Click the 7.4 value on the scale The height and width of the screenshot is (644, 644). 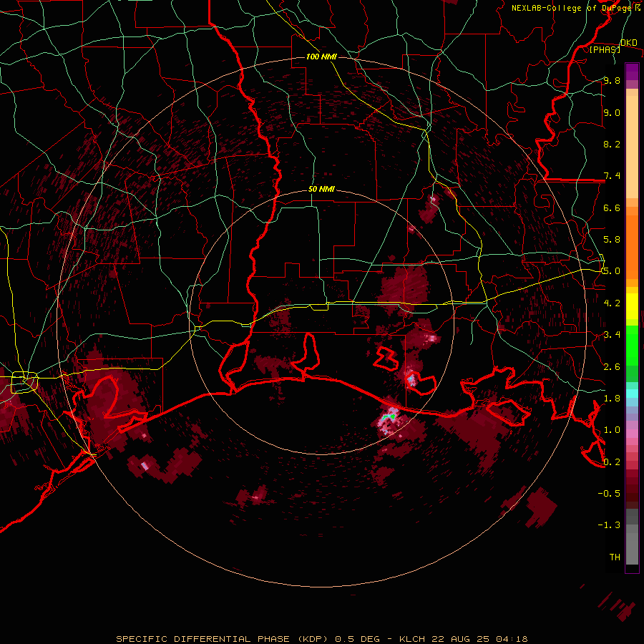[612, 176]
